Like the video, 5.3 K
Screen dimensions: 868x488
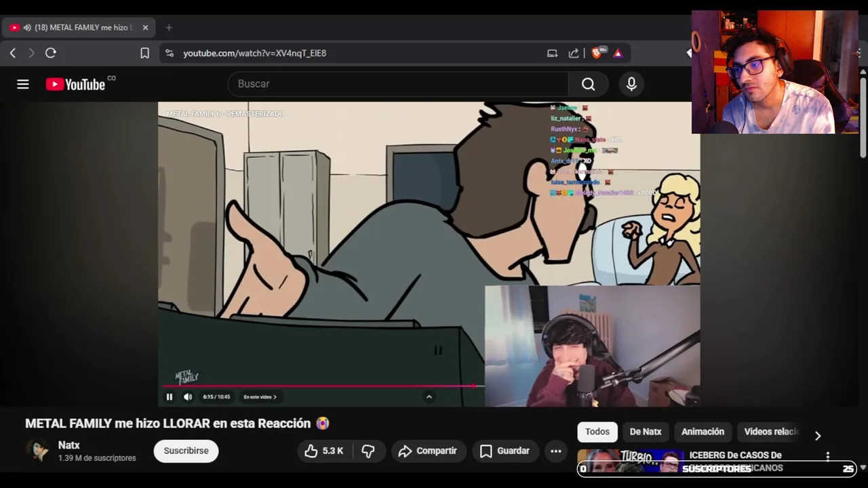point(324,451)
